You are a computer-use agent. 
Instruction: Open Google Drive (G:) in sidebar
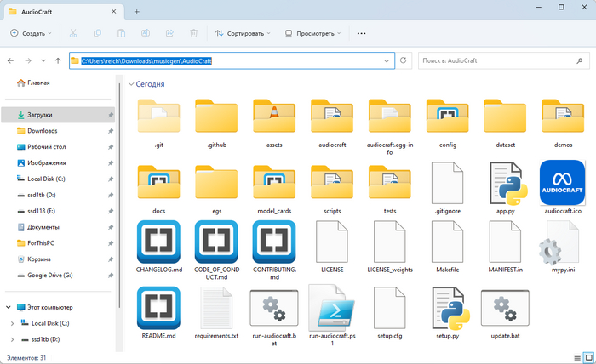(x=51, y=276)
